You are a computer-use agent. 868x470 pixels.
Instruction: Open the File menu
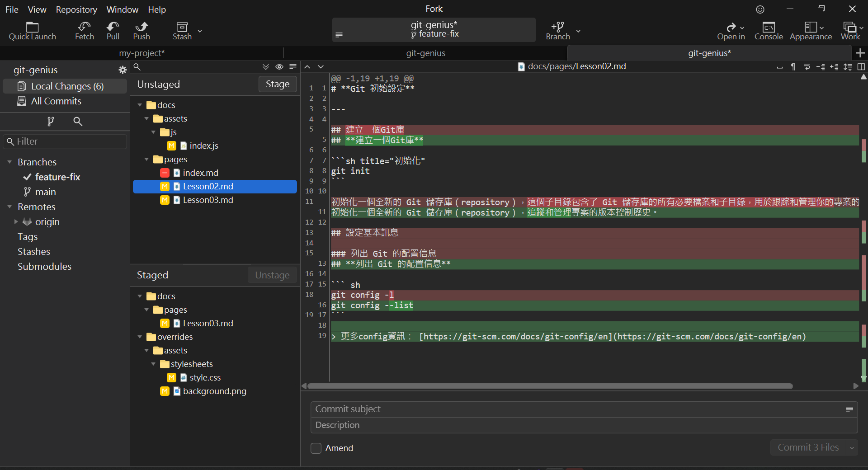coord(12,9)
